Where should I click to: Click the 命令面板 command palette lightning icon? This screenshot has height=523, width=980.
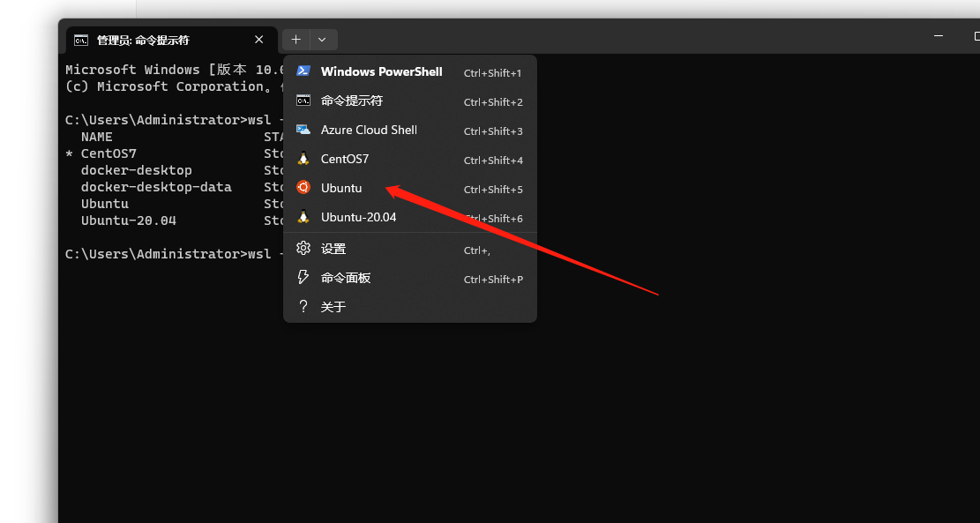coord(303,277)
